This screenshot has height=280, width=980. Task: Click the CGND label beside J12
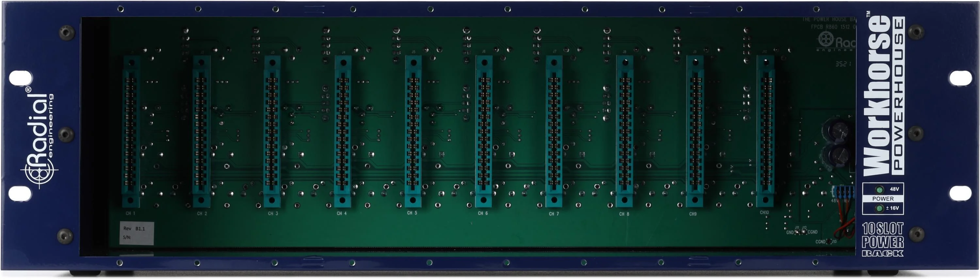pos(812,232)
